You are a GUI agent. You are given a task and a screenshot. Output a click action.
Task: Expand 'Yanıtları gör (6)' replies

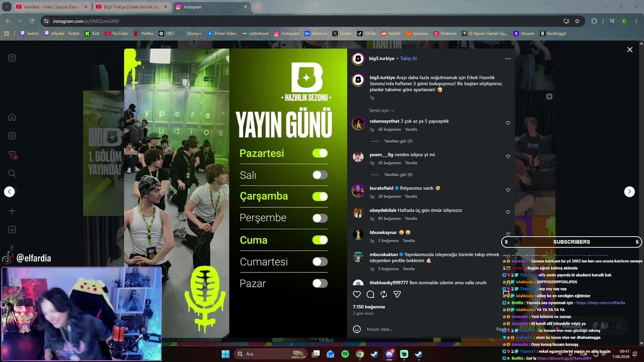tap(398, 174)
